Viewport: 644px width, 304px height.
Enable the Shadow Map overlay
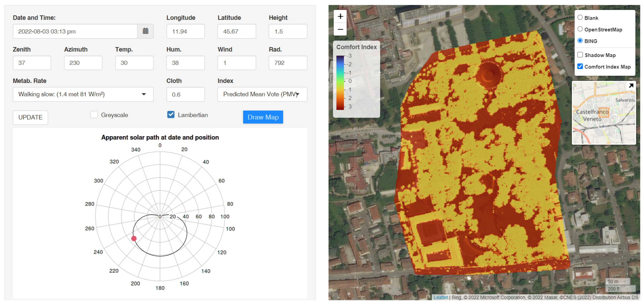click(580, 55)
